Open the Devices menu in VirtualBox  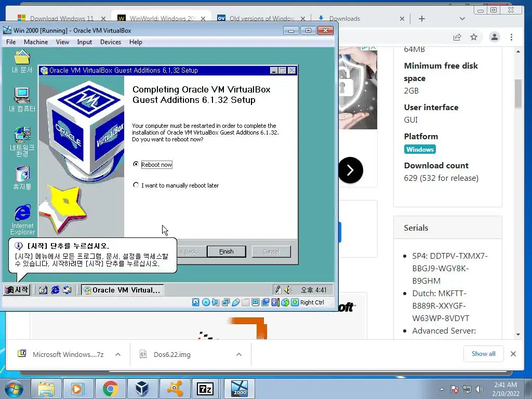click(111, 42)
